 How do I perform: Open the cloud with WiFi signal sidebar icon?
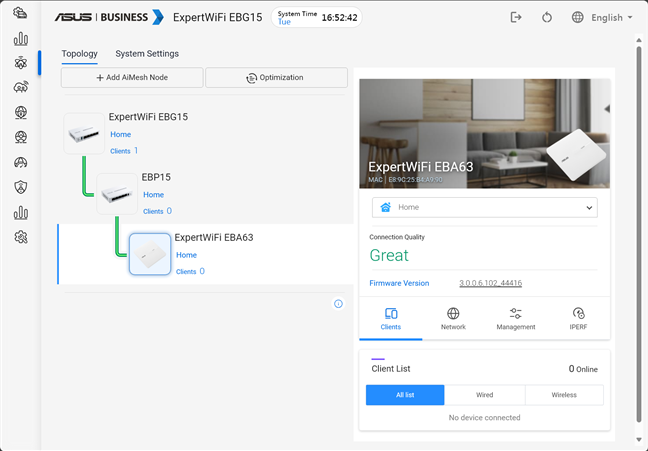[x=21, y=87]
